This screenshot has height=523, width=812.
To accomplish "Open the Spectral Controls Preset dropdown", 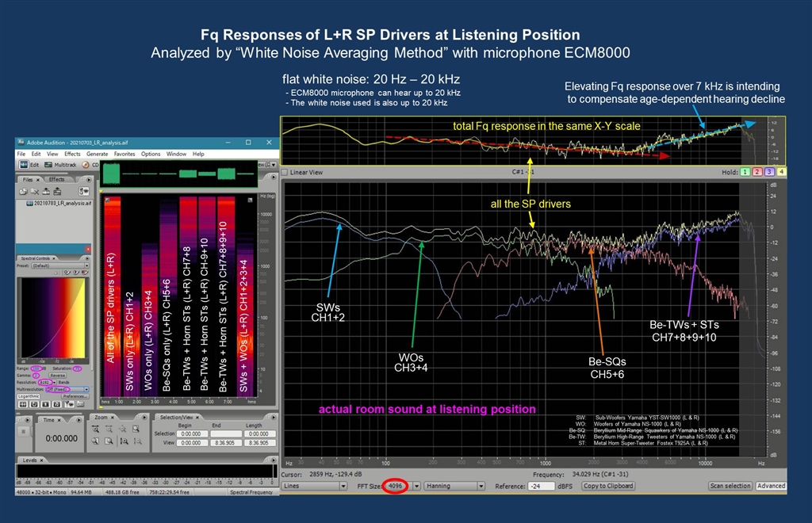I will (x=60, y=265).
